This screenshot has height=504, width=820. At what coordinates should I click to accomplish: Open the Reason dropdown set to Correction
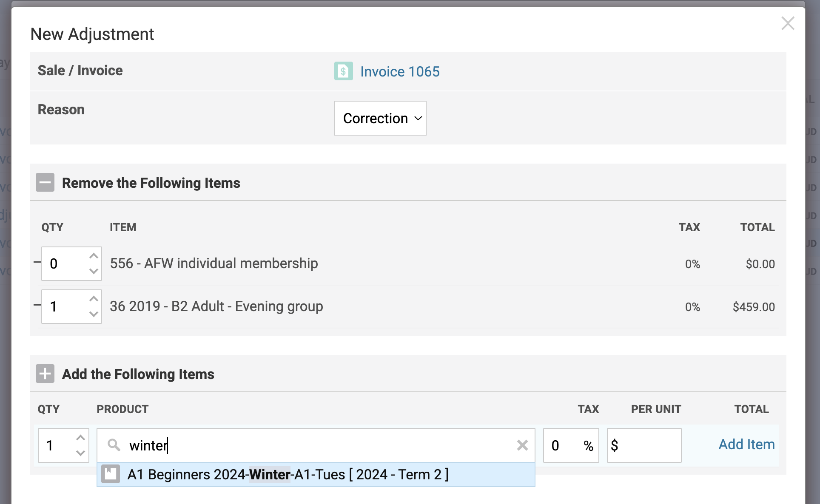(380, 118)
